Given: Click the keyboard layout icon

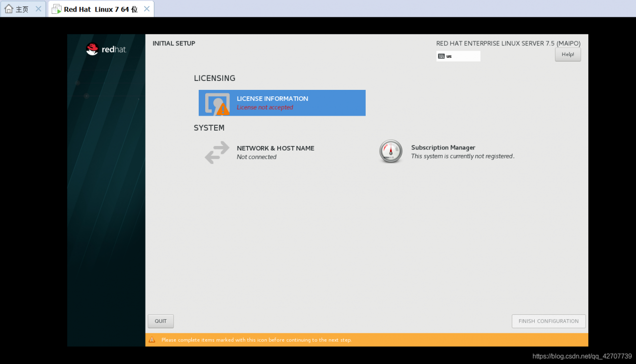Looking at the screenshot, I should click(441, 56).
